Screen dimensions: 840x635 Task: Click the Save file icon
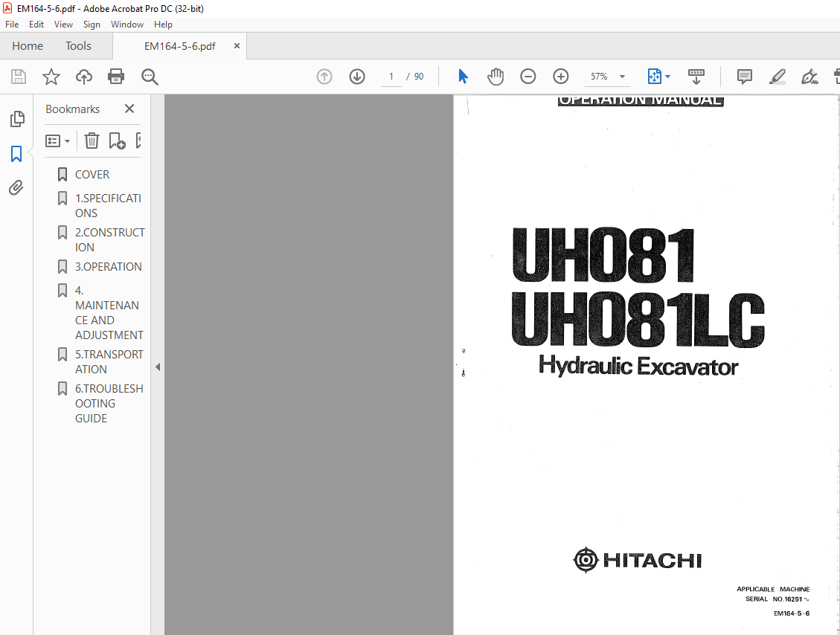(x=18, y=77)
